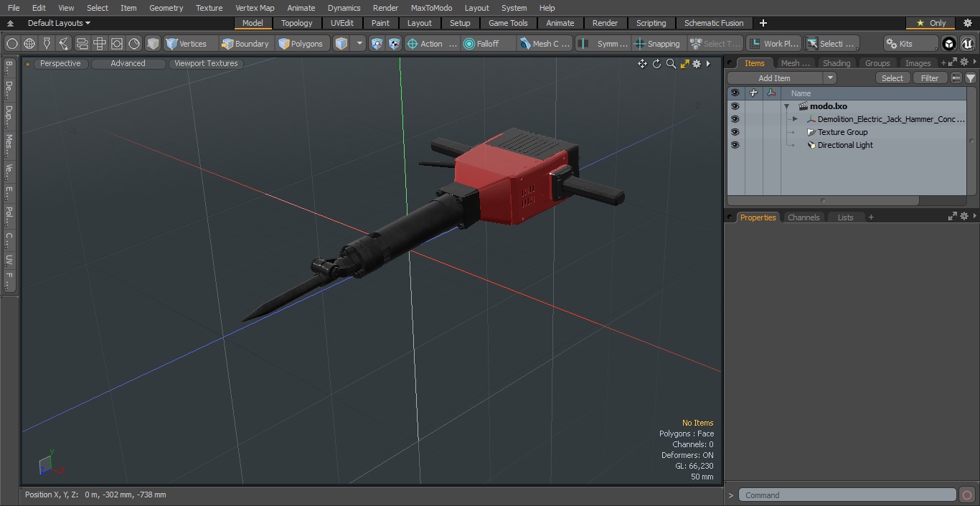
Task: Click the viewport axis gizmo icon
Action: coord(50,464)
